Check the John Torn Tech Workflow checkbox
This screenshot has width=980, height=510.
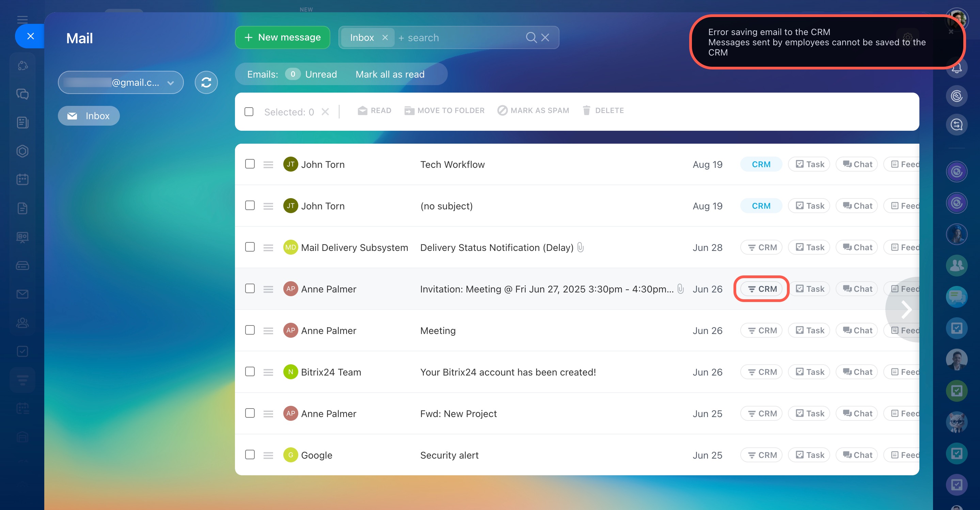(x=250, y=164)
